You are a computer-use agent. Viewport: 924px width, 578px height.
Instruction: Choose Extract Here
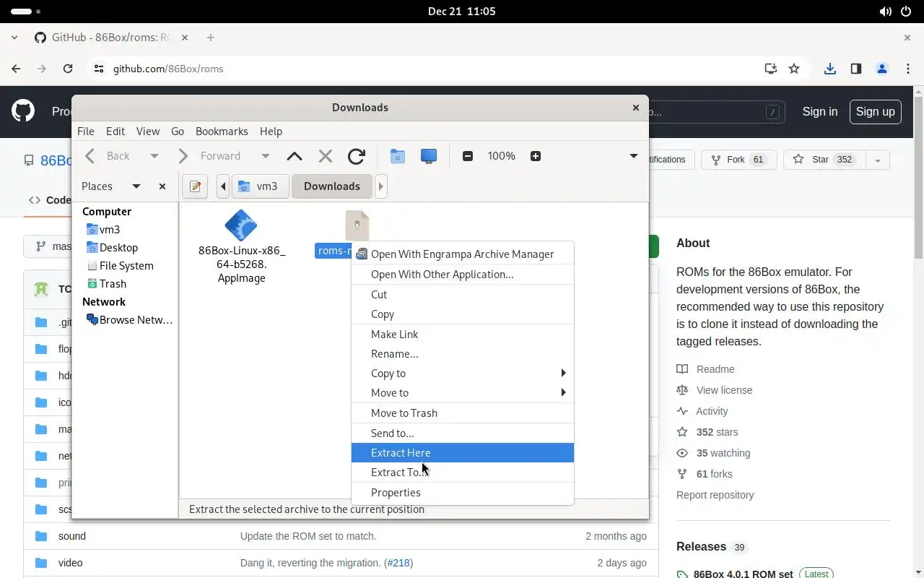[x=462, y=453]
